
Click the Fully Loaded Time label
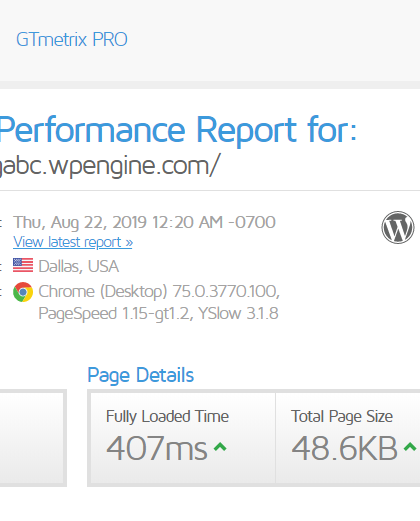click(x=167, y=417)
